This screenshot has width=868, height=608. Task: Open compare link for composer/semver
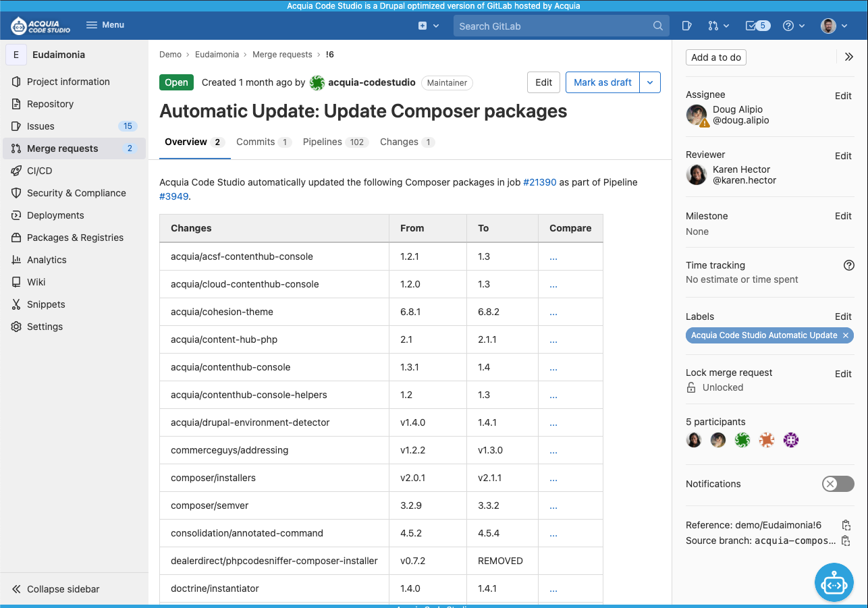pos(553,507)
